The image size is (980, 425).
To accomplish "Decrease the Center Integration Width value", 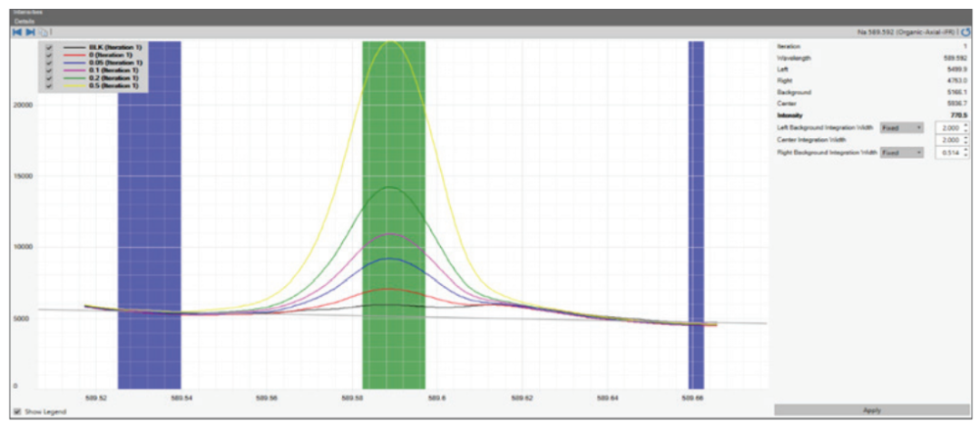I will coord(965,143).
